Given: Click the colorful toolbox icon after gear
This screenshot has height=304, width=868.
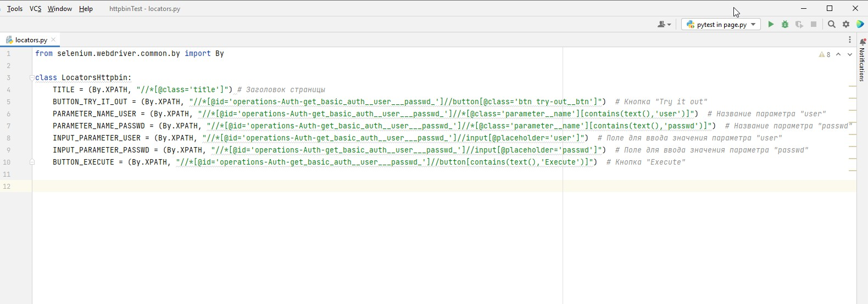Looking at the screenshot, I should pos(860,24).
